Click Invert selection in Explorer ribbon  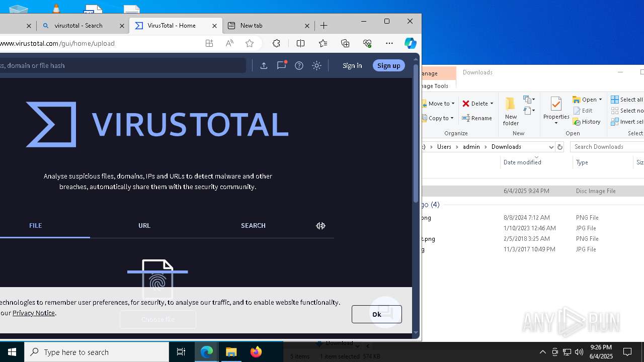(x=627, y=122)
